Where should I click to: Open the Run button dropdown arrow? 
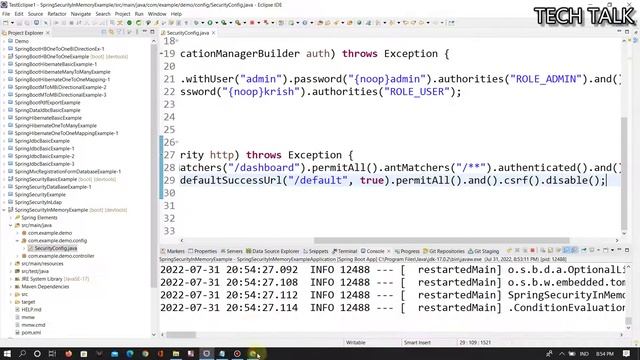click(216, 23)
